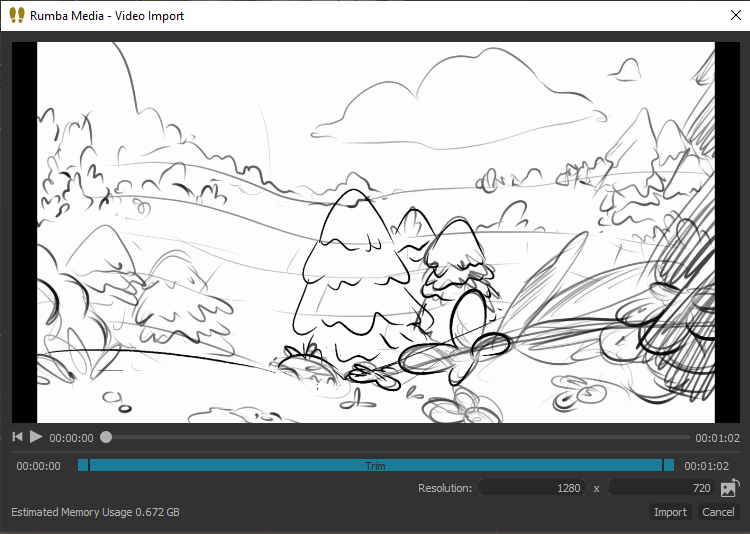
Task: Click the right trim handle
Action: tap(669, 465)
